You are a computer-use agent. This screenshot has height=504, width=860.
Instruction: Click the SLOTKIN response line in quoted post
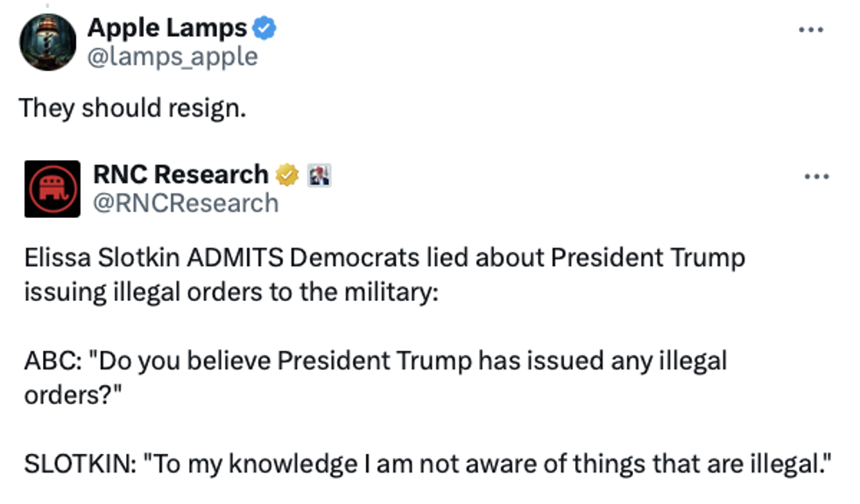pos(426,464)
